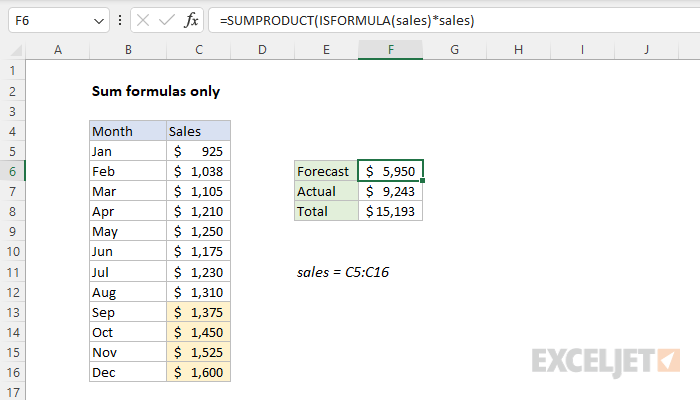Select column F header
Viewport: 700px width, 400px height.
click(x=391, y=50)
